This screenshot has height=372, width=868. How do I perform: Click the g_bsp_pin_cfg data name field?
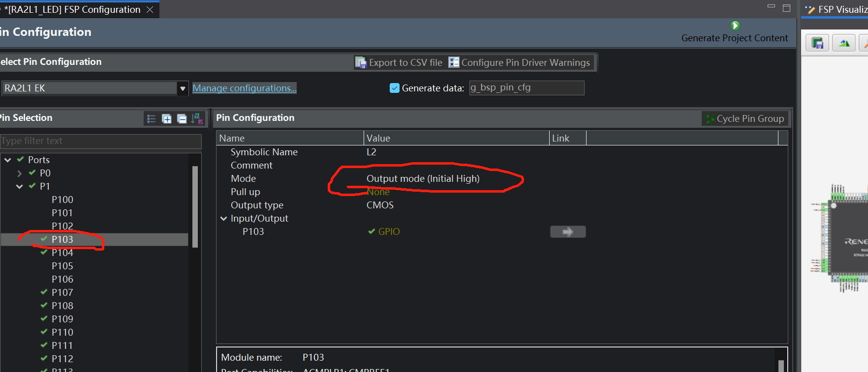527,88
